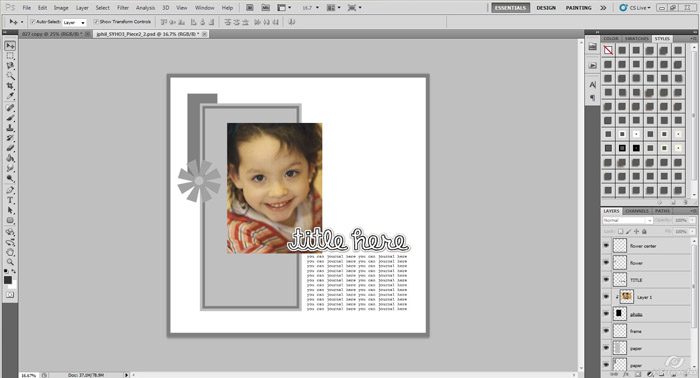
Task: Click the Design workspace button
Action: point(546,8)
